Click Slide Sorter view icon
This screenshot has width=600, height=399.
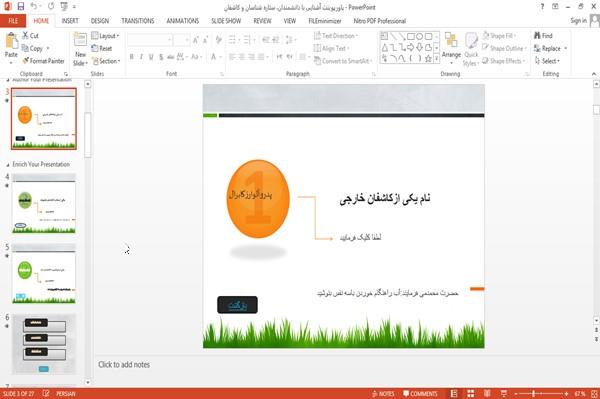pos(470,394)
